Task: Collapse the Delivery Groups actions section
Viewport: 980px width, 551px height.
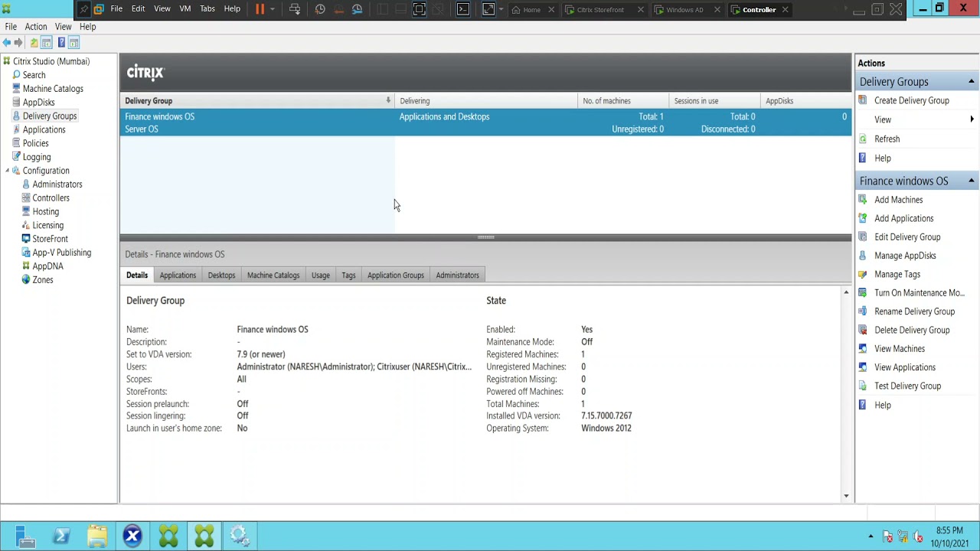Action: 971,82
